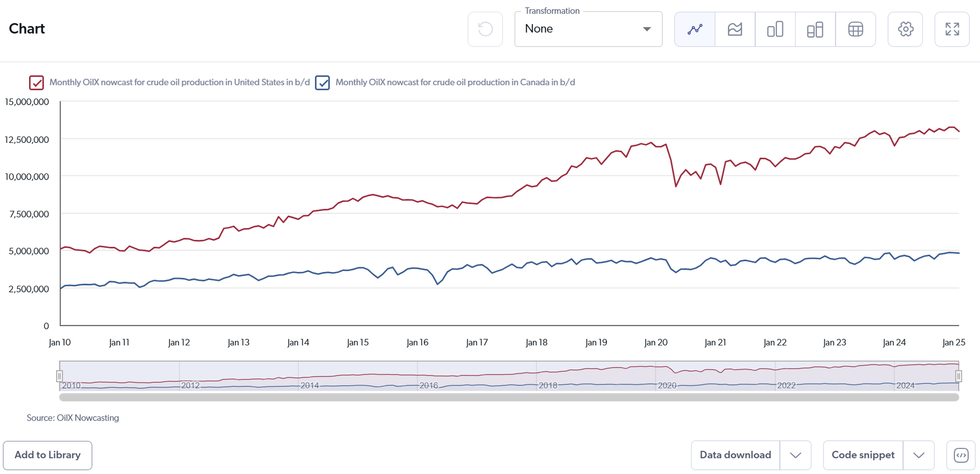
Task: Click the Jan 18 x-axis label
Action: (x=536, y=342)
